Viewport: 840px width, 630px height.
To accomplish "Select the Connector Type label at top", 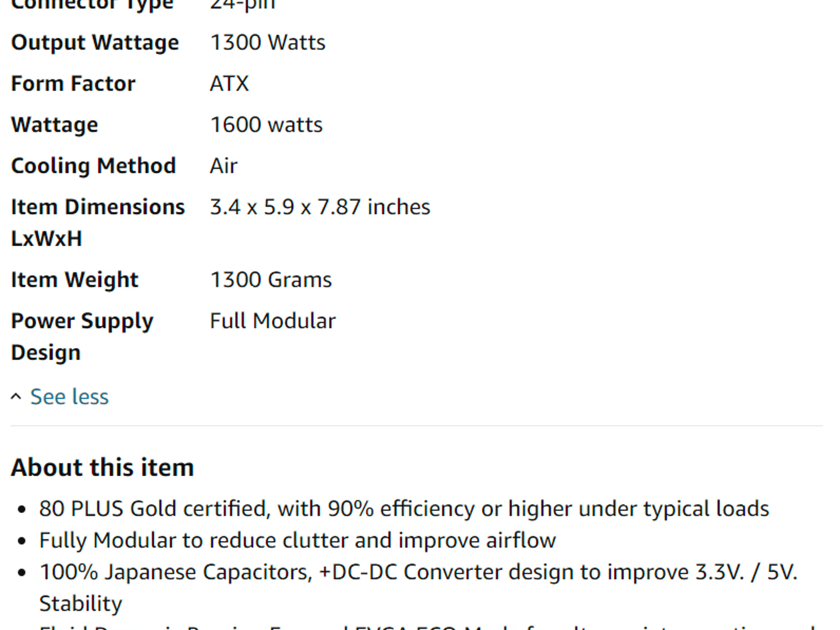I will click(92, 5).
